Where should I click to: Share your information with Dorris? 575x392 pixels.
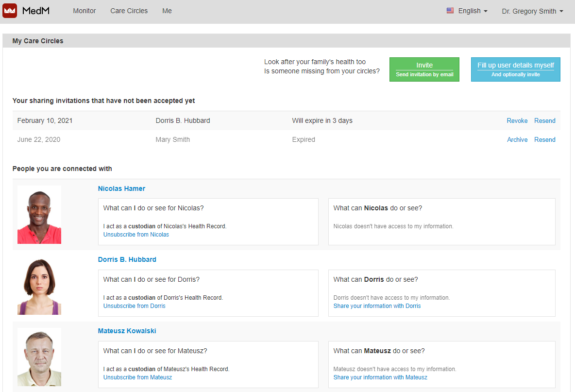tap(377, 306)
